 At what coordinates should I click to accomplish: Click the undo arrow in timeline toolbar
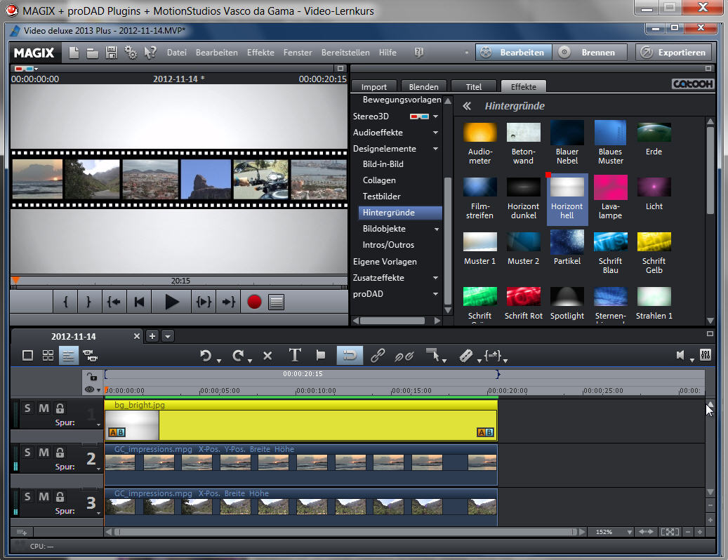tap(206, 356)
